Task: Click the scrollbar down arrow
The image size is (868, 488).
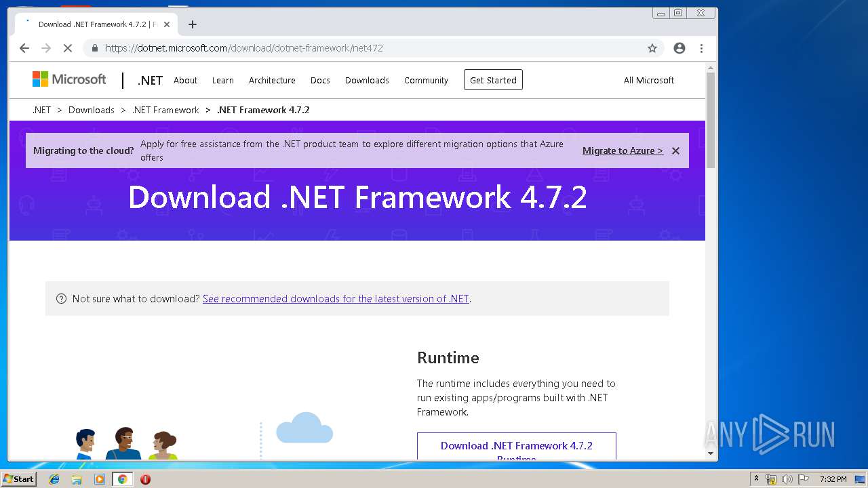Action: pyautogui.click(x=711, y=453)
